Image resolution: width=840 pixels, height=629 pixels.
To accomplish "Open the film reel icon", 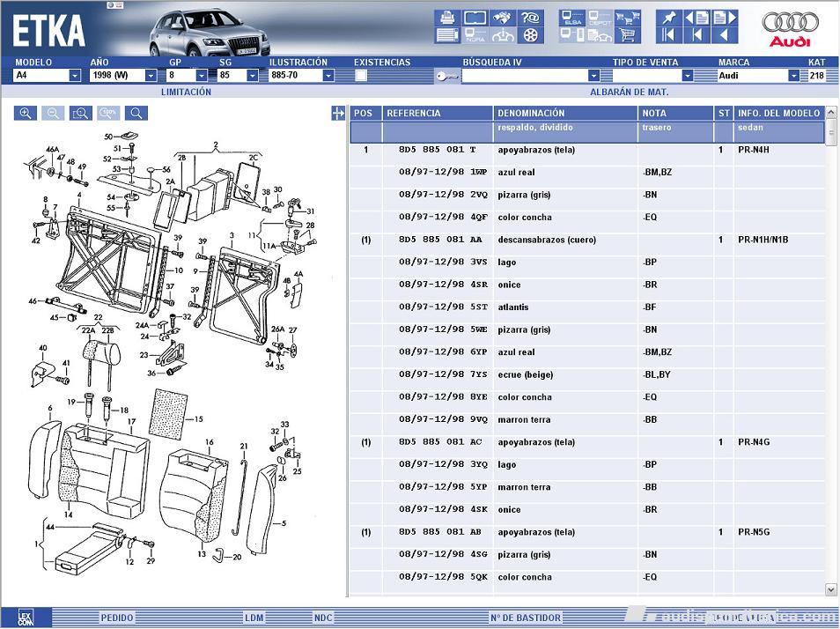I will click(530, 35).
